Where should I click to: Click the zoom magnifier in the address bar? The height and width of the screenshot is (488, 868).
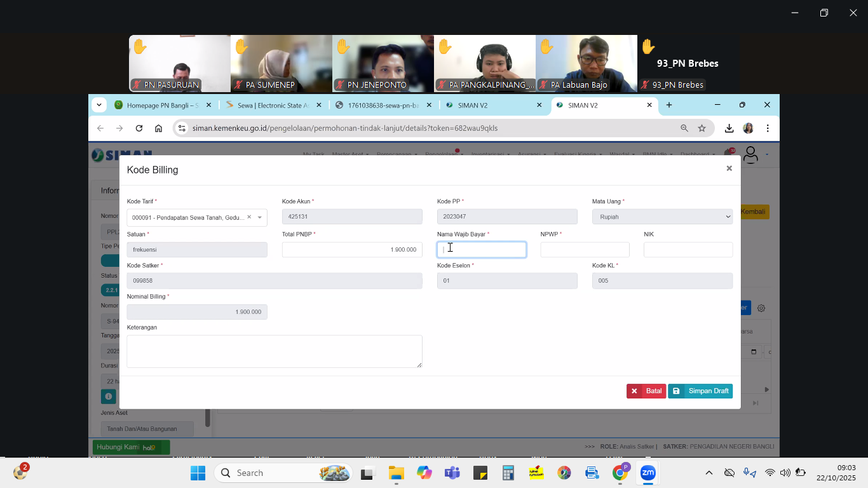pos(684,128)
